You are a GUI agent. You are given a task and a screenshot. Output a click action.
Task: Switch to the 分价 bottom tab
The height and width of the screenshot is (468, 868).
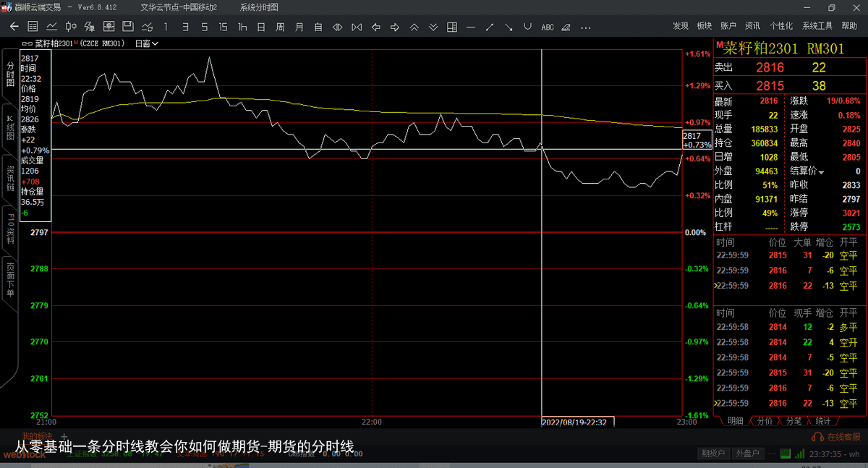[765, 421]
